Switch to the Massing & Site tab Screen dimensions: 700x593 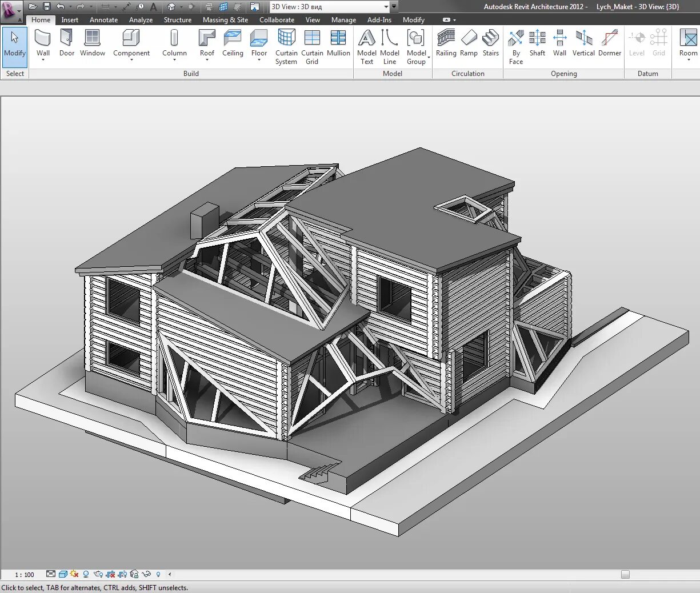[225, 19]
